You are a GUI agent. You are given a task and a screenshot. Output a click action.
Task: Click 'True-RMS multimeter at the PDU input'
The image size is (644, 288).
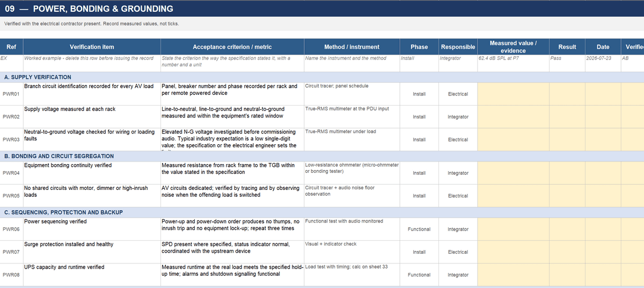coord(352,116)
